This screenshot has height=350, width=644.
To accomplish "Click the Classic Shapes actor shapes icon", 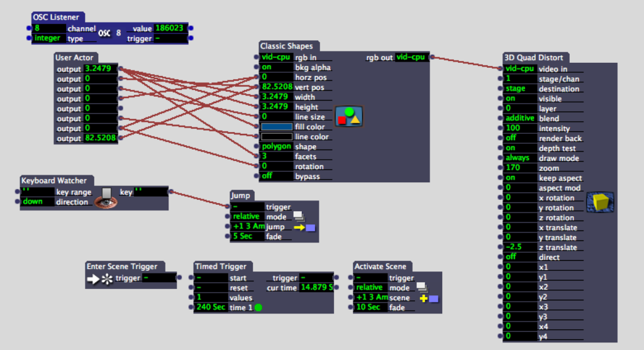I will (x=348, y=116).
